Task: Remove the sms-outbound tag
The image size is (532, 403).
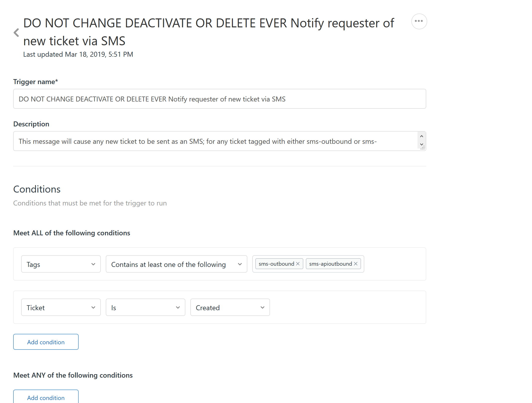Action: click(298, 264)
